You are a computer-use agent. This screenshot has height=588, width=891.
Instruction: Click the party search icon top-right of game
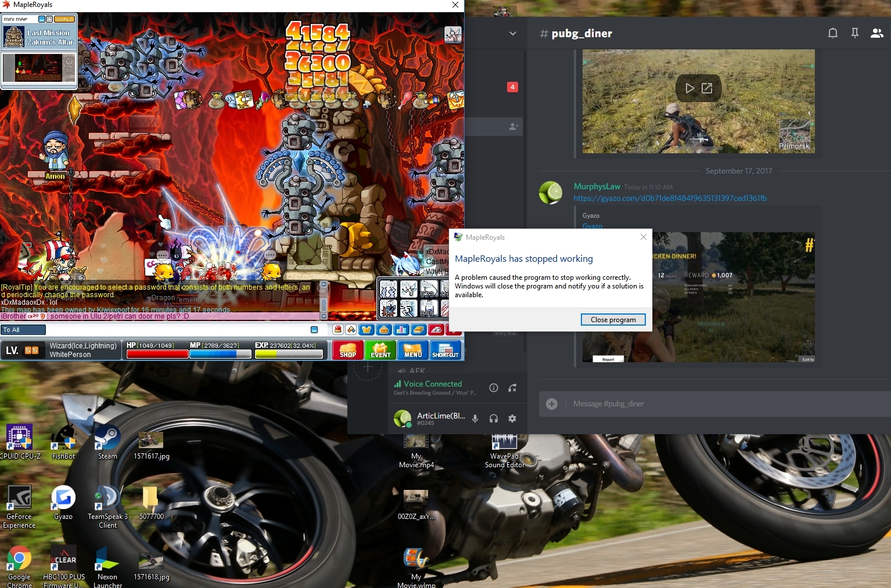pyautogui.click(x=453, y=35)
